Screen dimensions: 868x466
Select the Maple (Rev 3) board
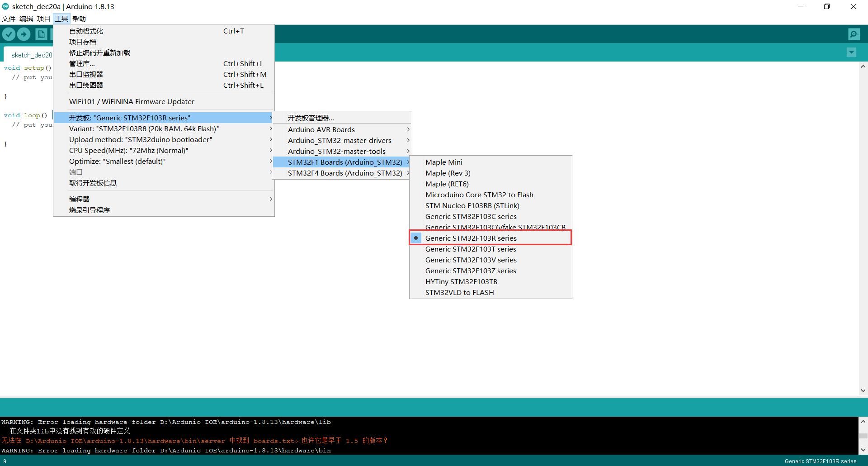coord(491,173)
